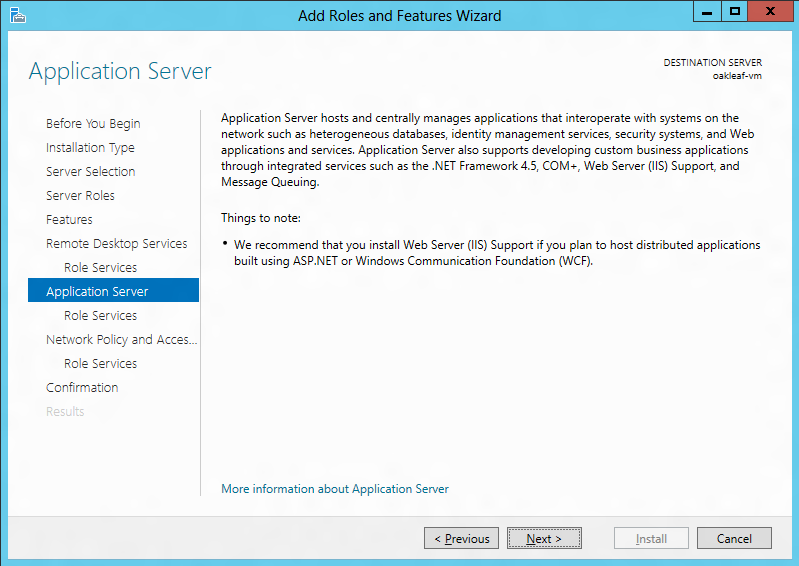
Task: Open Role Services under Application Server
Action: [x=100, y=315]
